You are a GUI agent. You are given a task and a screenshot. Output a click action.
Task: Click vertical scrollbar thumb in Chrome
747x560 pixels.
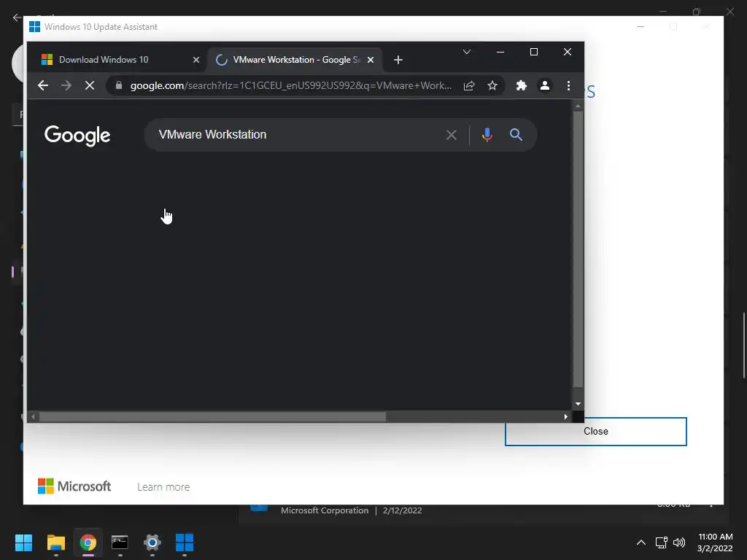click(x=578, y=249)
